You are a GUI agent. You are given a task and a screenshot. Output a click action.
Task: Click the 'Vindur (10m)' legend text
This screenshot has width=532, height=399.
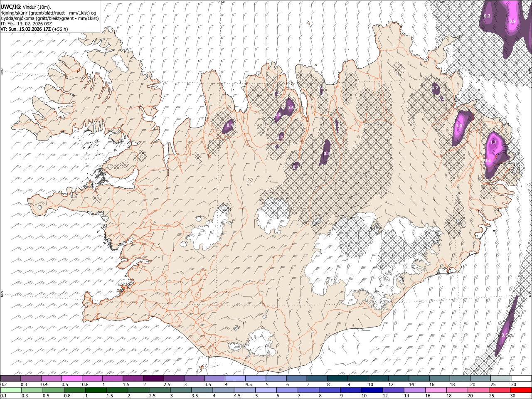tap(37, 7)
